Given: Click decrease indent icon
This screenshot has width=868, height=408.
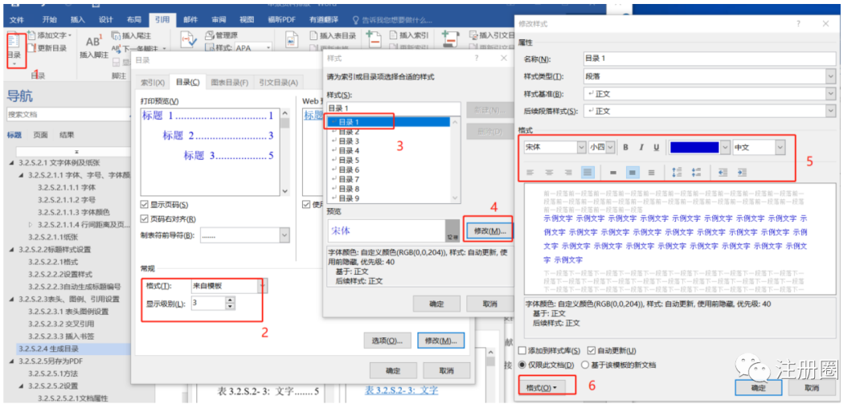Looking at the screenshot, I should 723,173.
